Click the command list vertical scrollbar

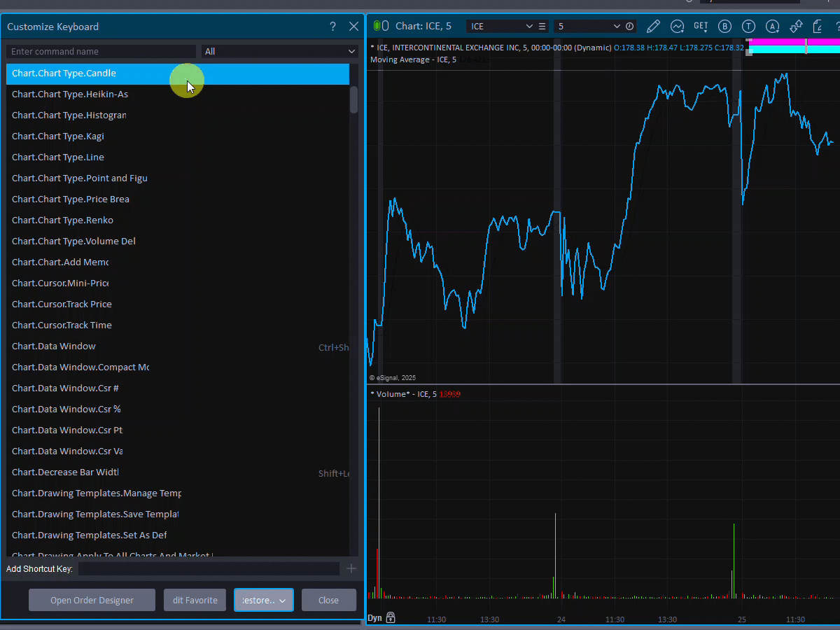click(353, 99)
